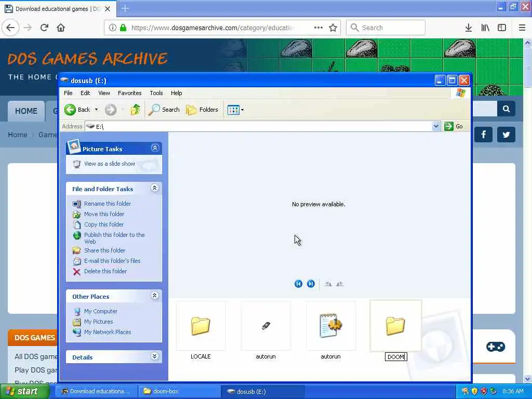The image size is (532, 399).
Task: Click the Up folder icon in Explorer
Action: pyautogui.click(x=136, y=110)
